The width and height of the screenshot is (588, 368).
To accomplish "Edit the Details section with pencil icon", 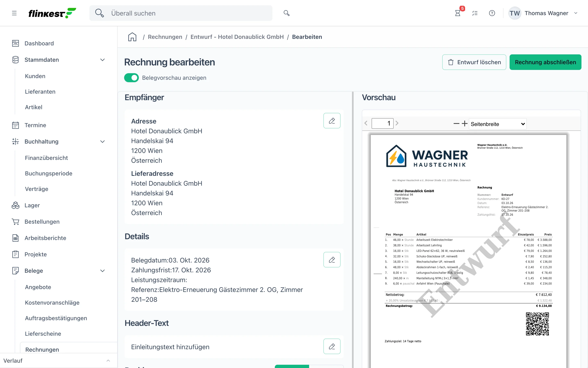I will pos(332,260).
